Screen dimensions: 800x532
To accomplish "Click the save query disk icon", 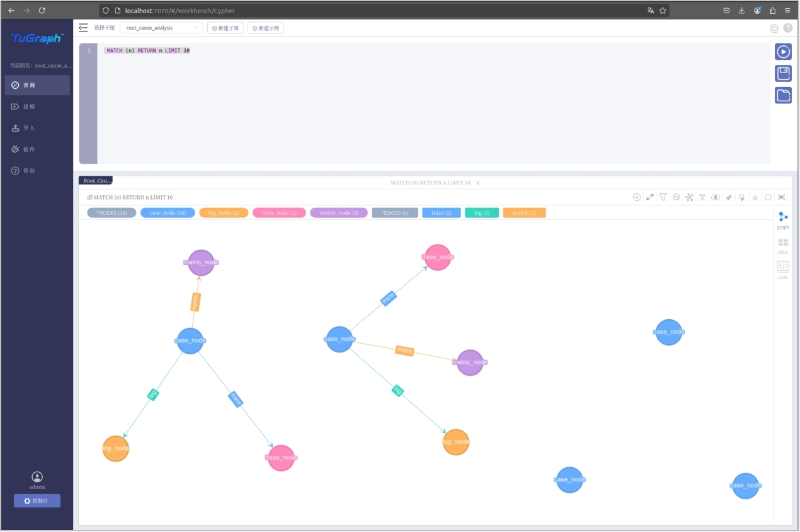I will [x=783, y=74].
